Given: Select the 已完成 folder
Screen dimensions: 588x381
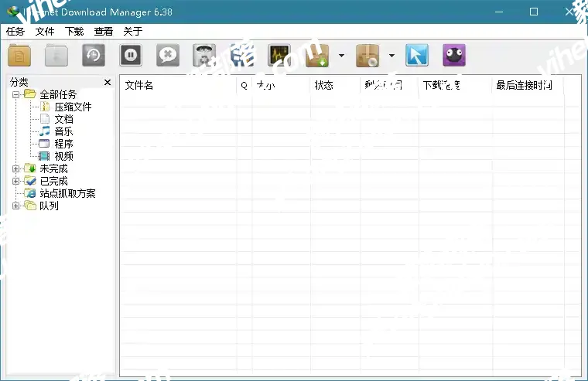Looking at the screenshot, I should click(53, 181).
